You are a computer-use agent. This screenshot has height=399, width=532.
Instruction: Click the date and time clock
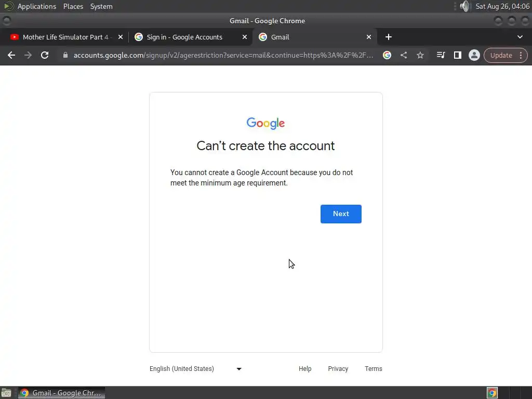[502, 6]
